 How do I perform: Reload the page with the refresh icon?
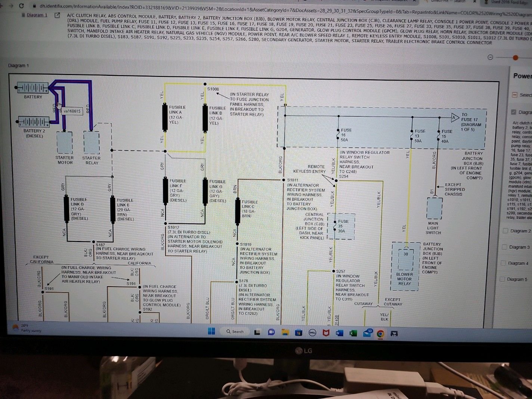(21, 6)
